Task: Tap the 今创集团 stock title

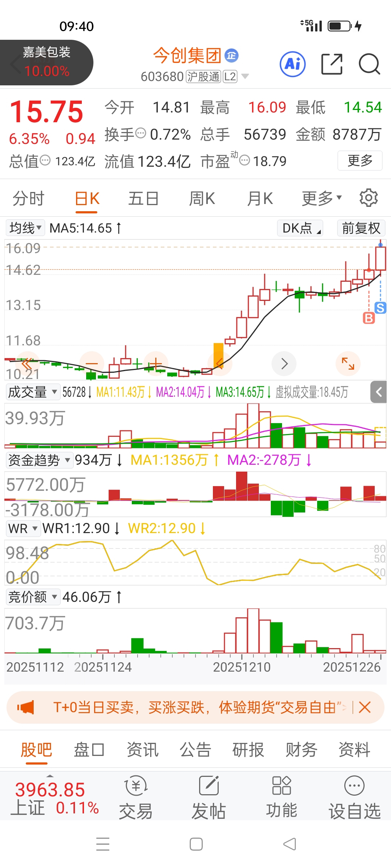Action: pyautogui.click(x=187, y=55)
